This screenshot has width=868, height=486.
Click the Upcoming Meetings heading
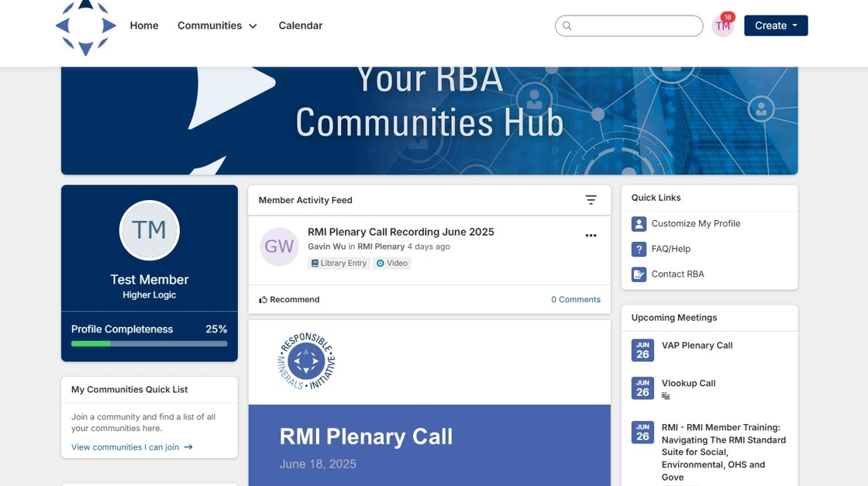tap(673, 318)
